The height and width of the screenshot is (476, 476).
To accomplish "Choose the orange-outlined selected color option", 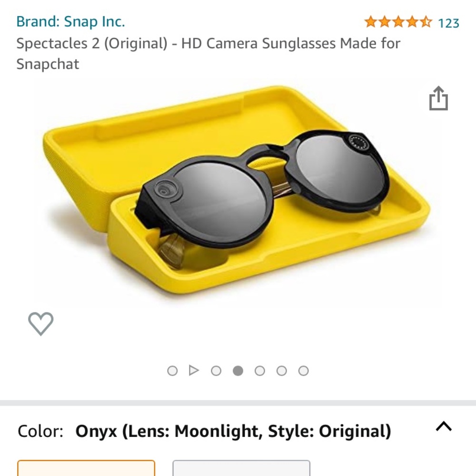I will pyautogui.click(x=86, y=468).
